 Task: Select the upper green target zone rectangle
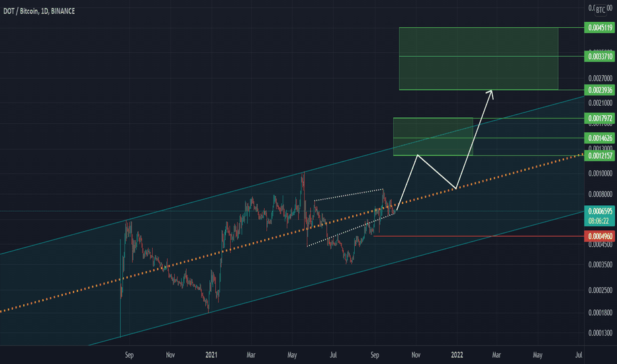(479, 59)
